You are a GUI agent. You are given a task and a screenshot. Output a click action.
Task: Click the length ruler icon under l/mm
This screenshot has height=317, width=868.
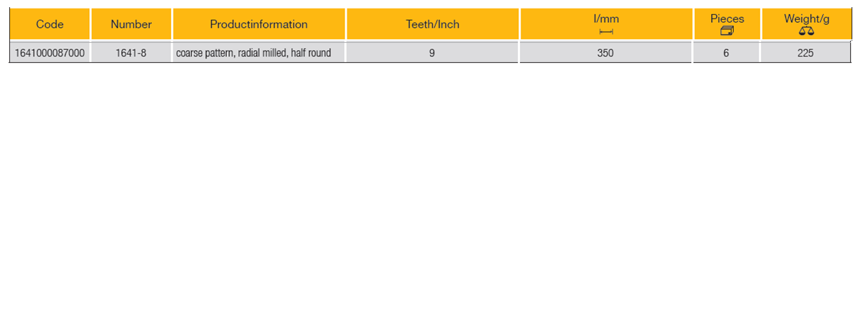606,31
